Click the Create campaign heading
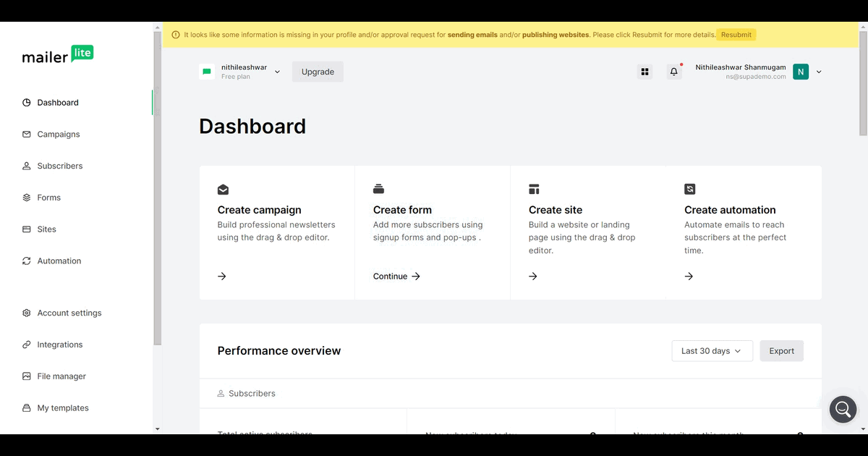 [x=259, y=210]
